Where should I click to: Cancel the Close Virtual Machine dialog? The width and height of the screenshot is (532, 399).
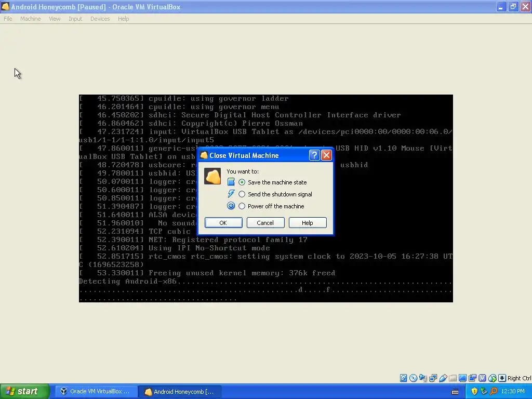click(x=265, y=222)
